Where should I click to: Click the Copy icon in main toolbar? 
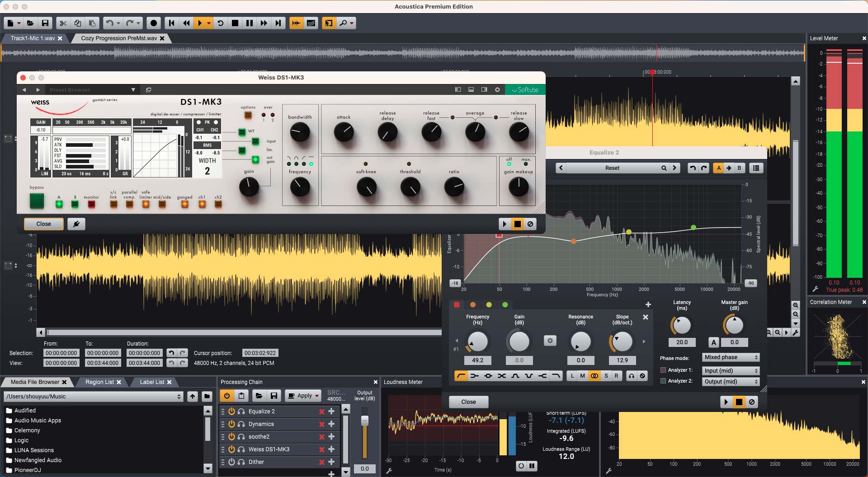78,23
